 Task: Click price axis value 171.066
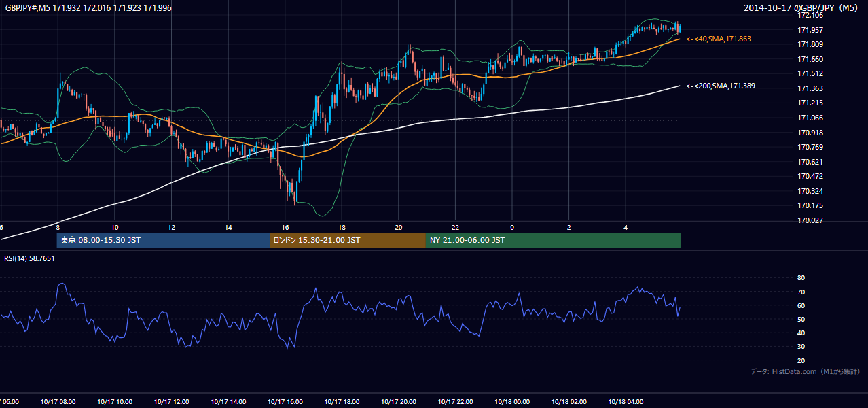coord(810,118)
